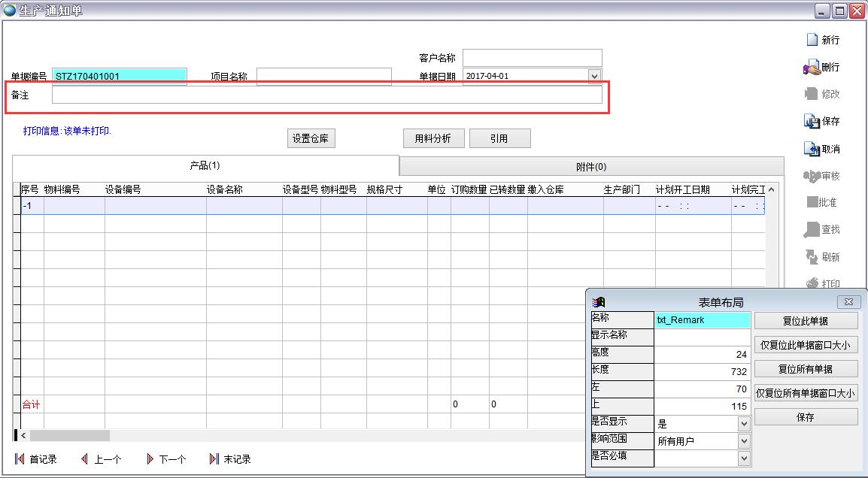Click the 取消 (cancel) icon

point(812,149)
